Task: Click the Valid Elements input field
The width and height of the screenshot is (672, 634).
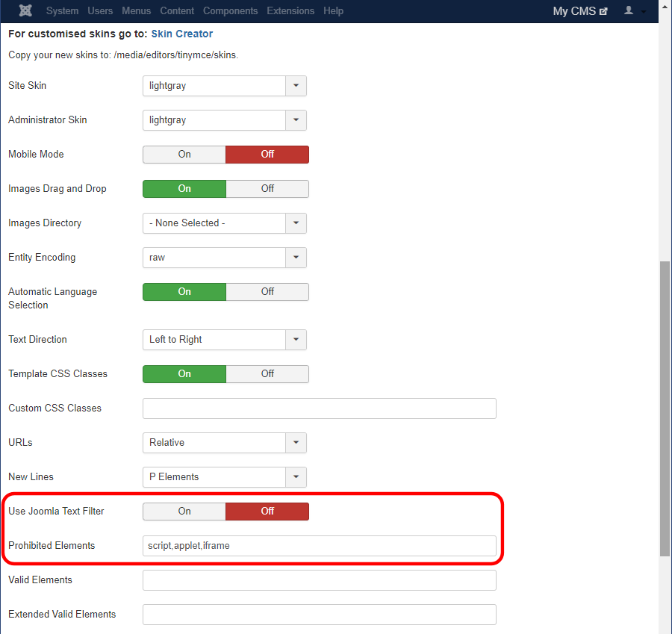Action: (320, 579)
